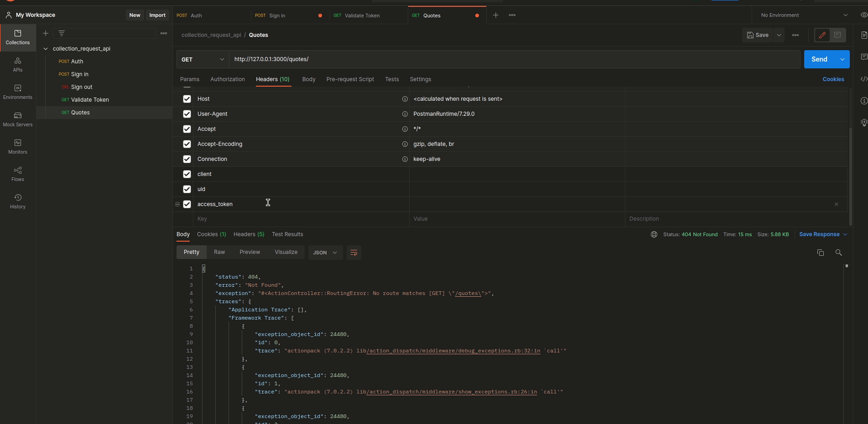868x424 pixels.
Task: Add a new request tab
Action: (496, 15)
